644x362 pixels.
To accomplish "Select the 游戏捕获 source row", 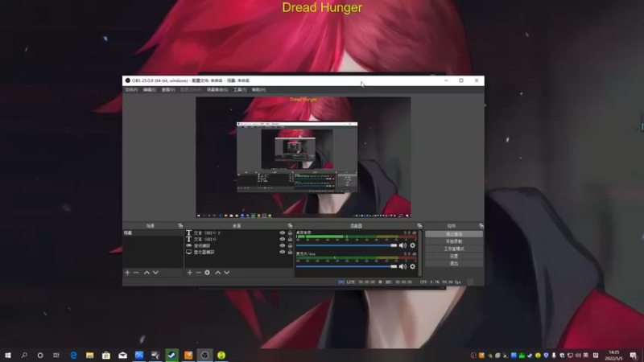I will (x=238, y=245).
